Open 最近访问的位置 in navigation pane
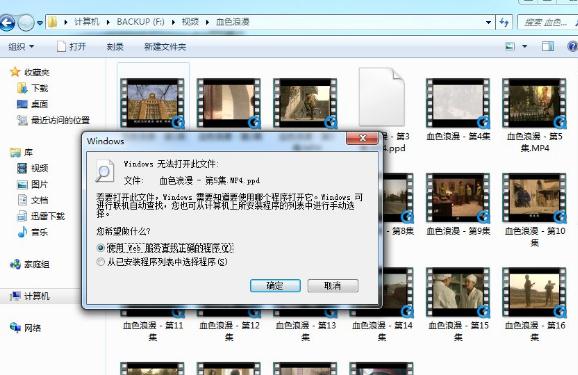 (53, 120)
